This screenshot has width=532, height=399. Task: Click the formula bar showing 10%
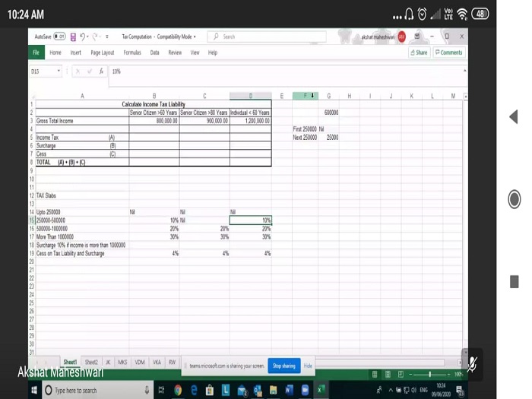point(285,71)
